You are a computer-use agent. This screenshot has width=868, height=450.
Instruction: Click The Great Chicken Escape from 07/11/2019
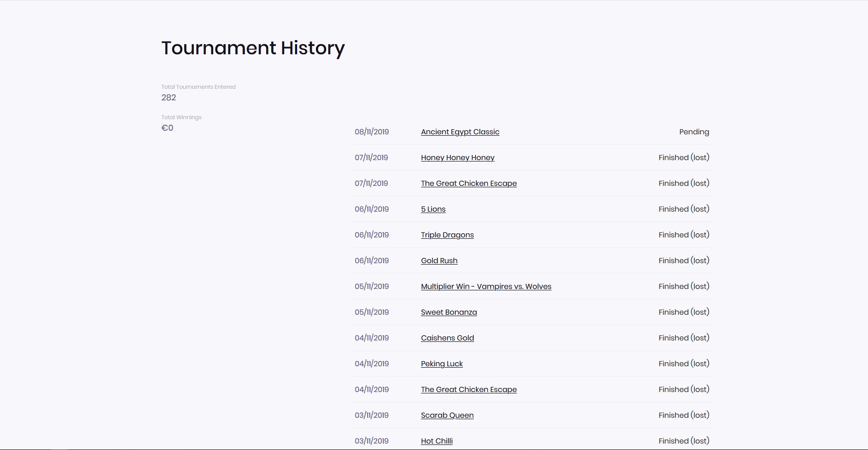(x=468, y=184)
